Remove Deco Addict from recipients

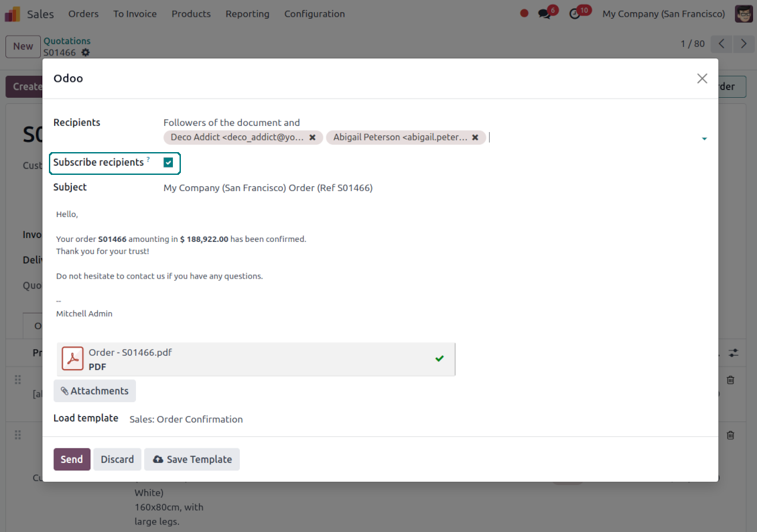click(312, 137)
